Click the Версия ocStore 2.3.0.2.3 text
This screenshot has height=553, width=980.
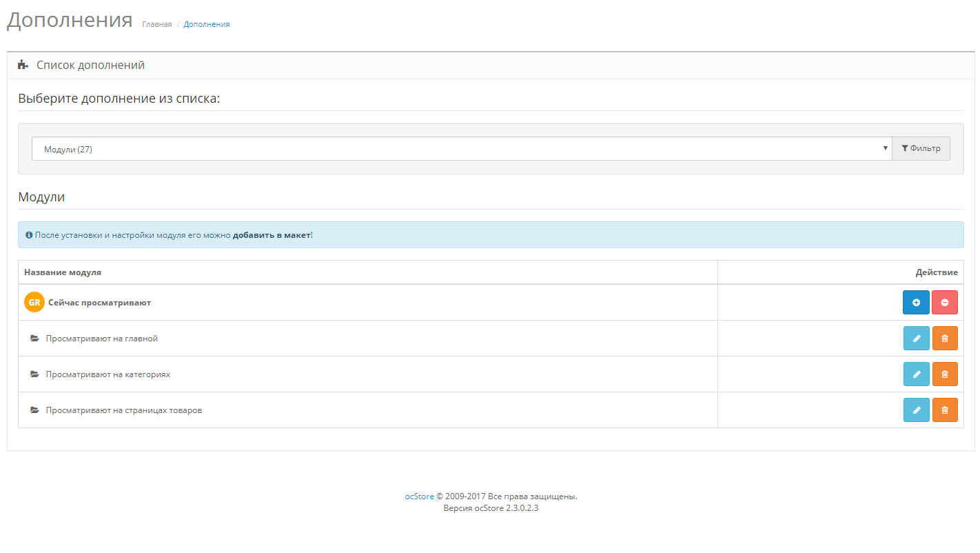point(491,508)
